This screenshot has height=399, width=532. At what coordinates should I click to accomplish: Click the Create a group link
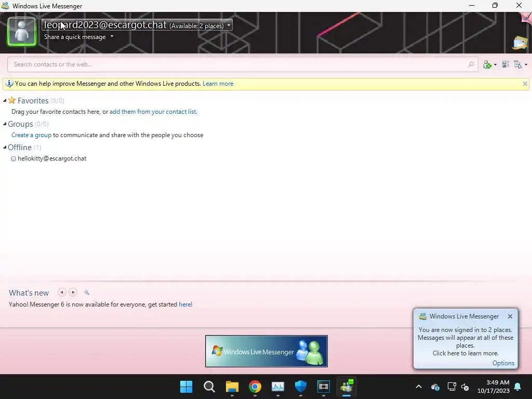click(x=31, y=135)
